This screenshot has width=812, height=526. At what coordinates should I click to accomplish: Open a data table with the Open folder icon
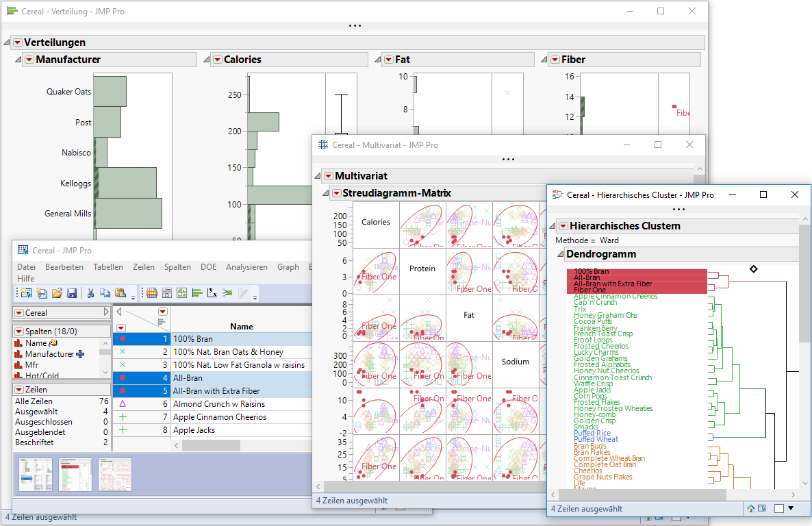58,294
